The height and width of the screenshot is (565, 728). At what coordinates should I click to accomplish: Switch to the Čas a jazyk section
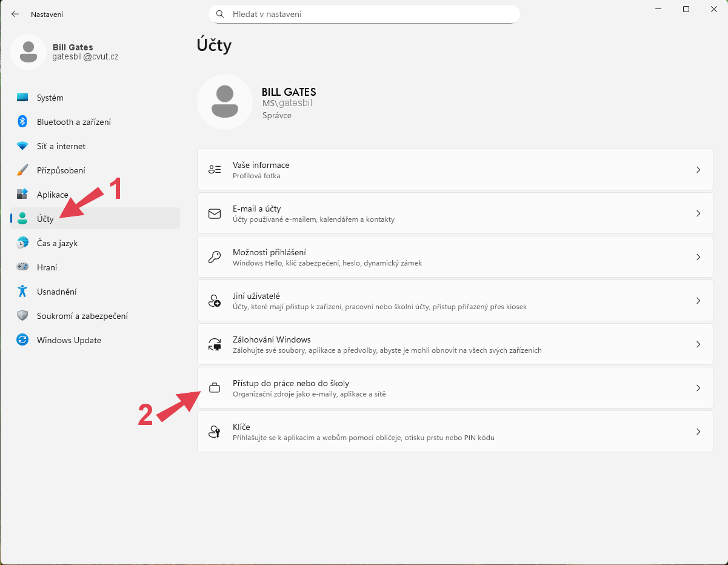(57, 243)
